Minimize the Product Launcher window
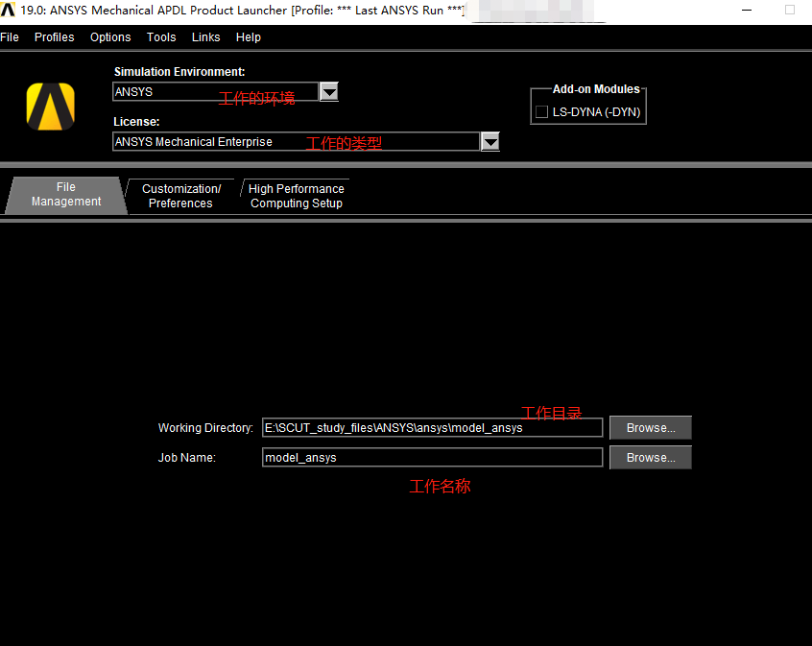 747,10
